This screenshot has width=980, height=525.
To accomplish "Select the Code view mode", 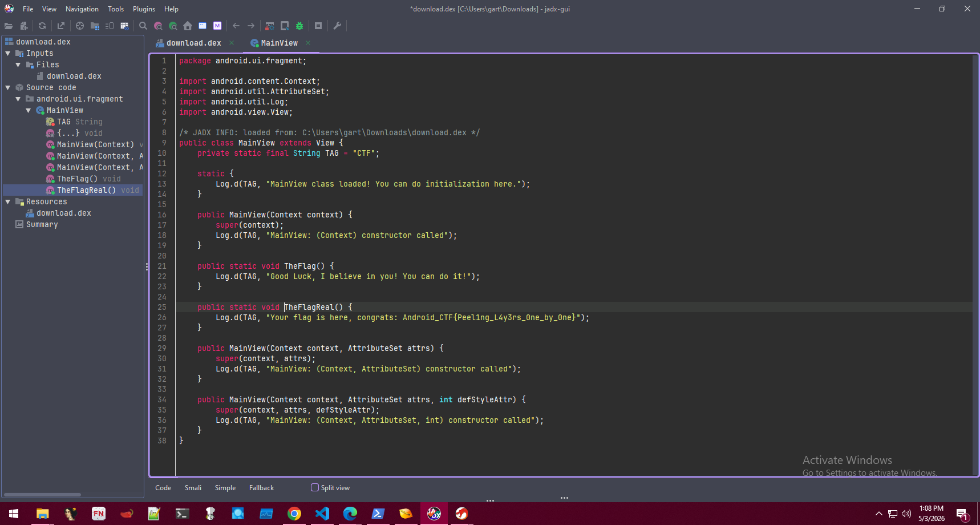I will coord(163,488).
